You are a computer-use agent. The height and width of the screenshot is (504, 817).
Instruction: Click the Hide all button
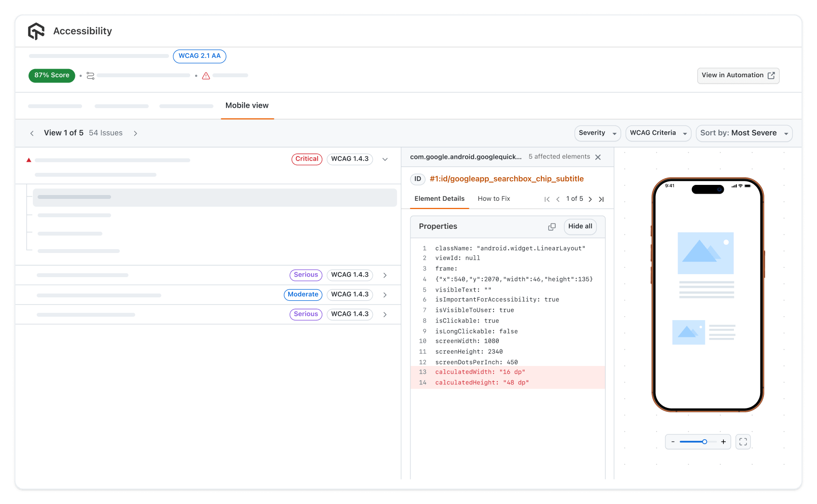(580, 226)
